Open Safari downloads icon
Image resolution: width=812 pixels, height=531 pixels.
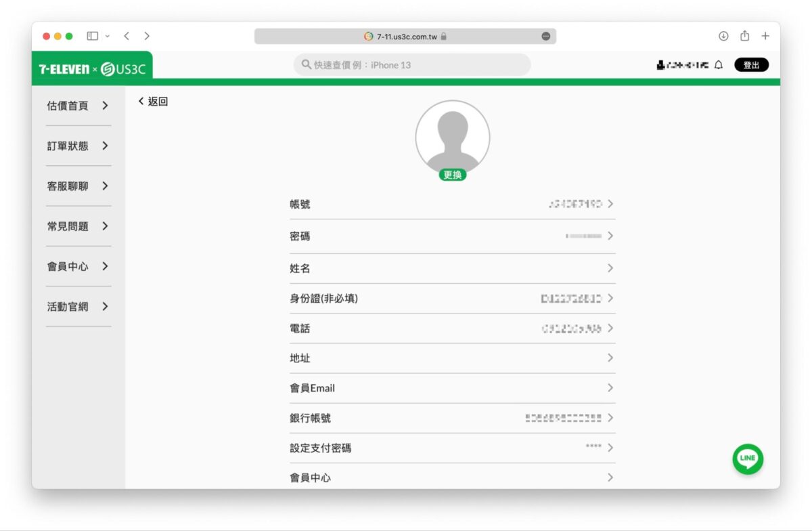pyautogui.click(x=723, y=36)
